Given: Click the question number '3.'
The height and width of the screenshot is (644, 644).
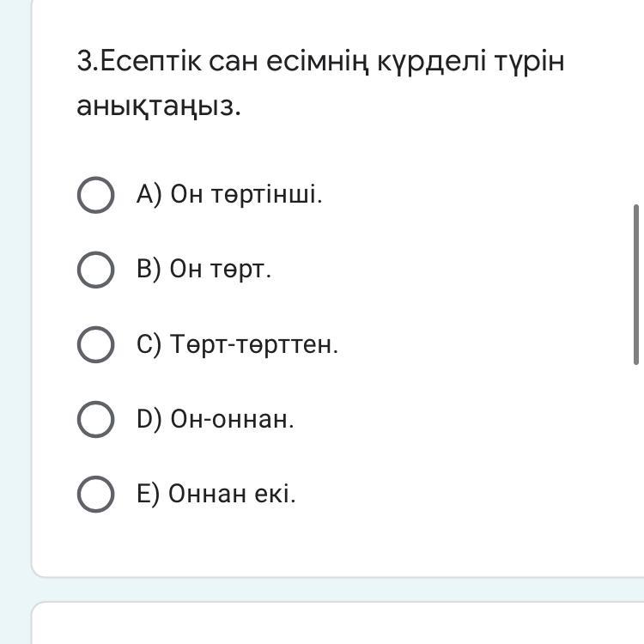Looking at the screenshot, I should (x=88, y=62).
